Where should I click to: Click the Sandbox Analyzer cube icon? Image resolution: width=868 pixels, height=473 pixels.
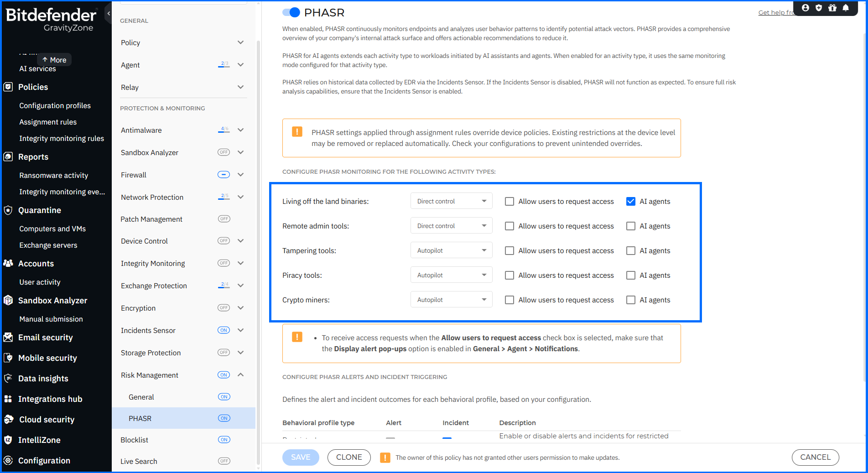(x=8, y=300)
